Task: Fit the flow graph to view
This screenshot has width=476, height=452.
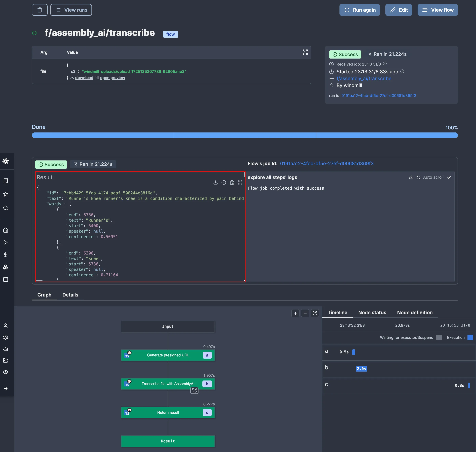Action: pos(315,313)
